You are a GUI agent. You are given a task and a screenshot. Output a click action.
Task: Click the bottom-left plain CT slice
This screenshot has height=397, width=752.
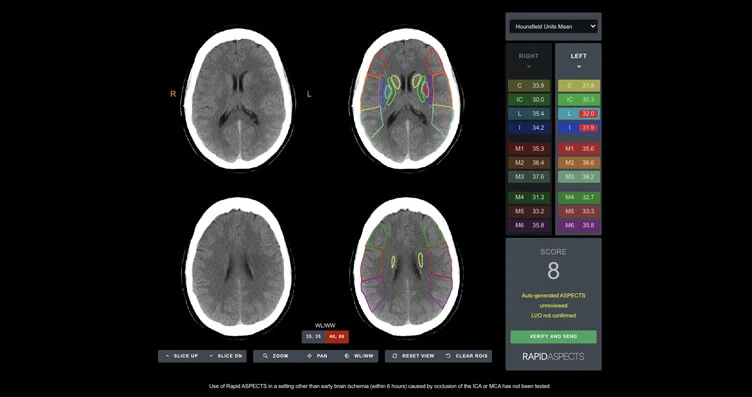pos(239,267)
